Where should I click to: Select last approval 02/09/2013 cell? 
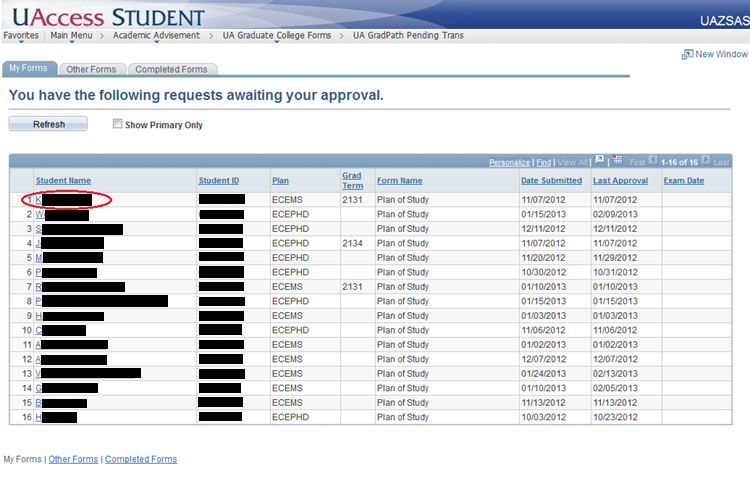[x=615, y=215]
